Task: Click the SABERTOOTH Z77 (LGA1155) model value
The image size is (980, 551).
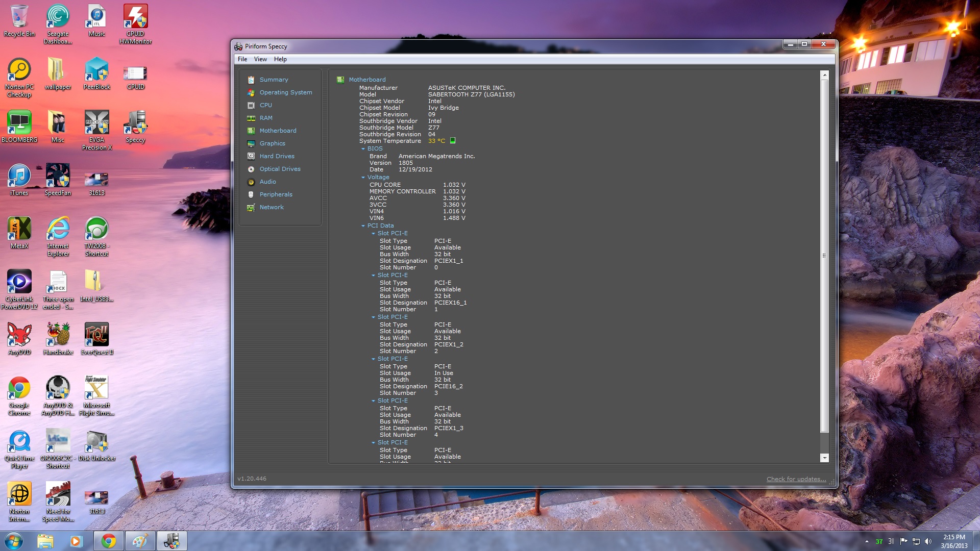Action: pos(471,94)
